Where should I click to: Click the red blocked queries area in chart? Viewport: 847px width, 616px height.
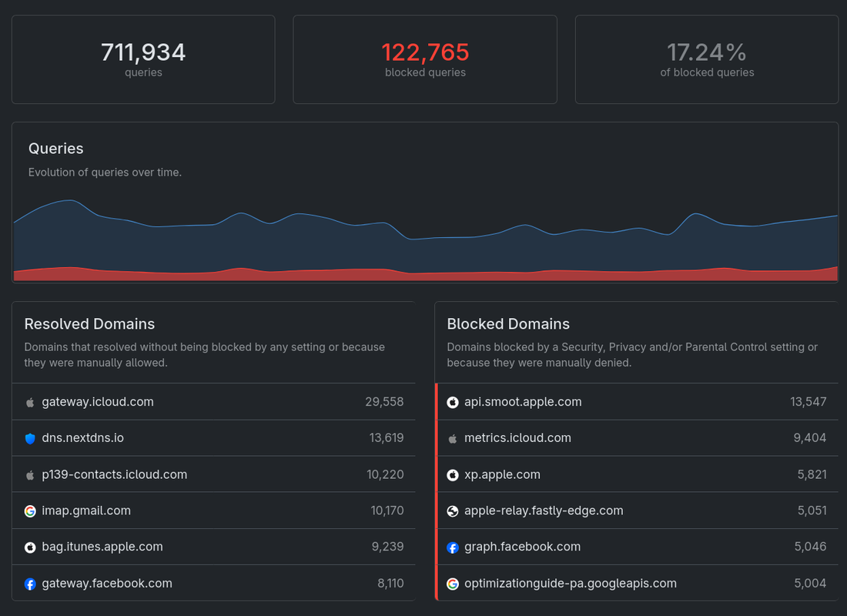(425, 276)
